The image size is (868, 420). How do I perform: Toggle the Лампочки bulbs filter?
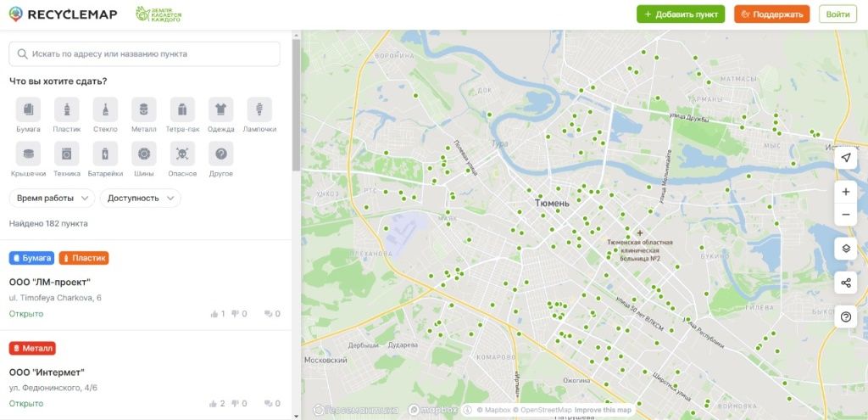pyautogui.click(x=259, y=109)
